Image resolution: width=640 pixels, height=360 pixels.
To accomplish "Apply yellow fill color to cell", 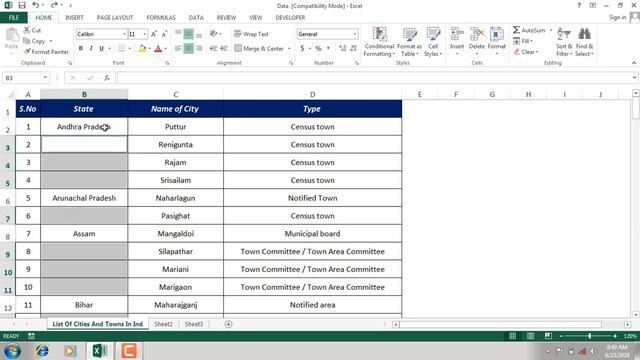I will (142, 49).
